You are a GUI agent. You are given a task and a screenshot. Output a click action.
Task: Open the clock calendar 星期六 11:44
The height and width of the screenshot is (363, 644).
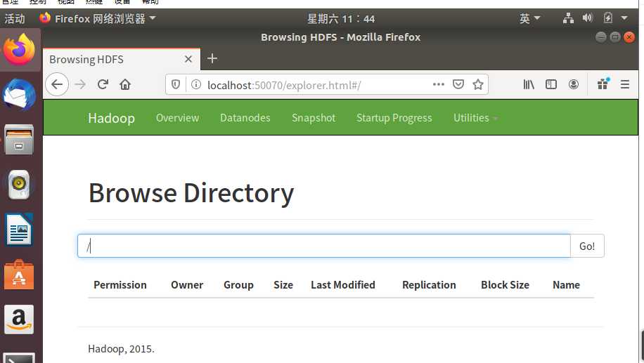click(341, 19)
